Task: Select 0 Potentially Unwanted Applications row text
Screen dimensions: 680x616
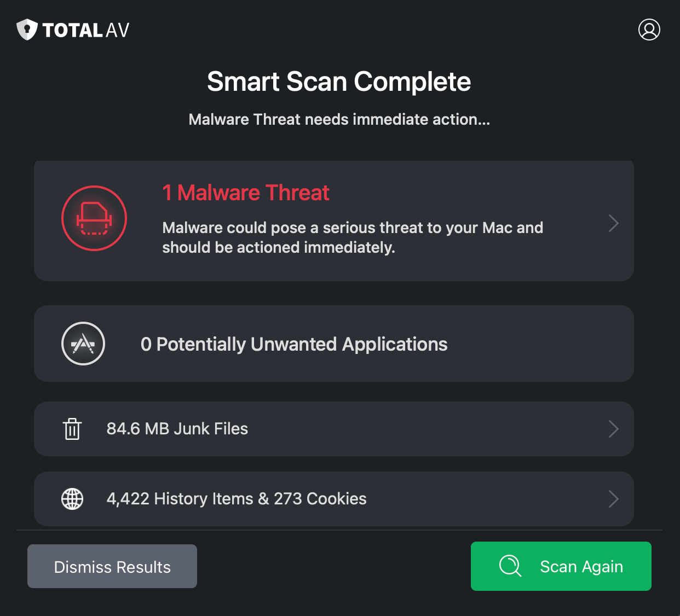Action: click(x=294, y=344)
